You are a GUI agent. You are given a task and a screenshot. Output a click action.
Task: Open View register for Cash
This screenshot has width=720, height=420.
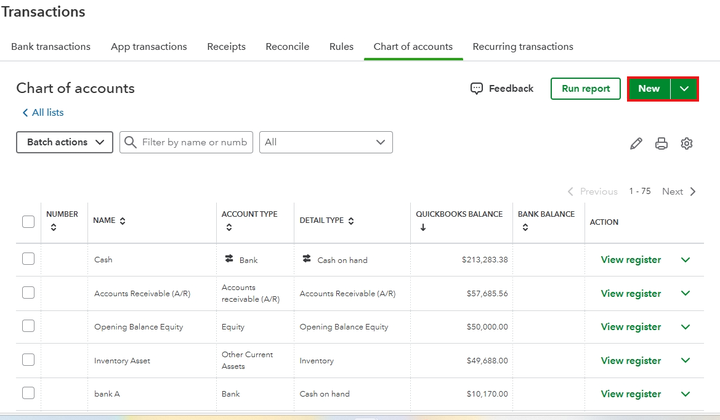pyautogui.click(x=631, y=260)
